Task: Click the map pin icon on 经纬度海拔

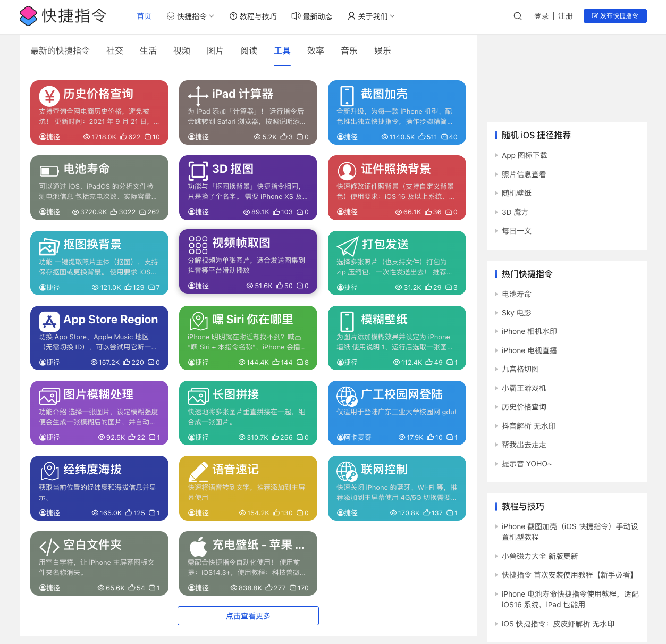Action: [x=49, y=472]
